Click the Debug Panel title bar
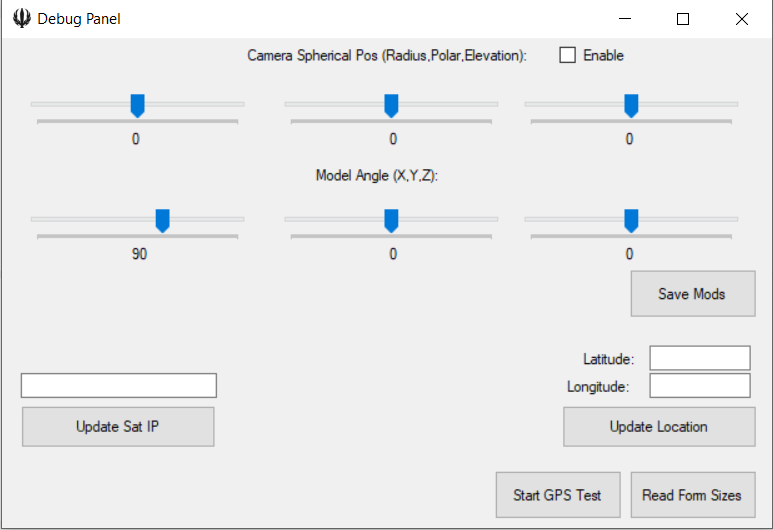 350,19
